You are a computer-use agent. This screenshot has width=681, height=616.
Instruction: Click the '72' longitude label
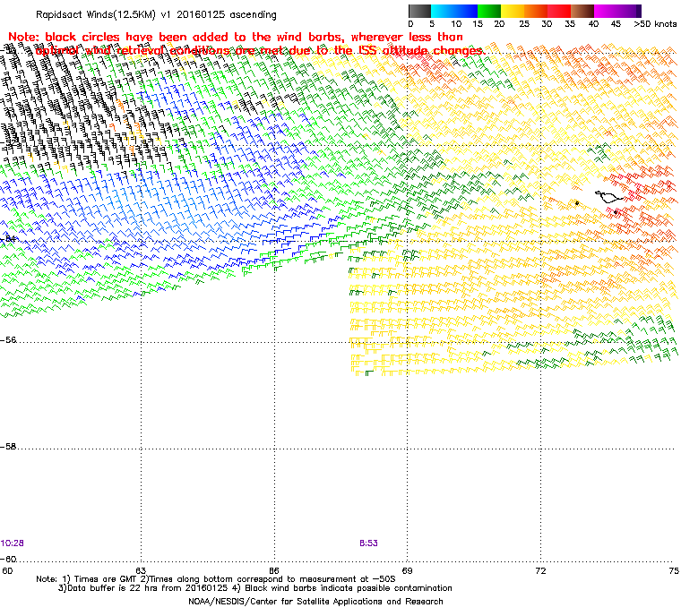pos(540,570)
